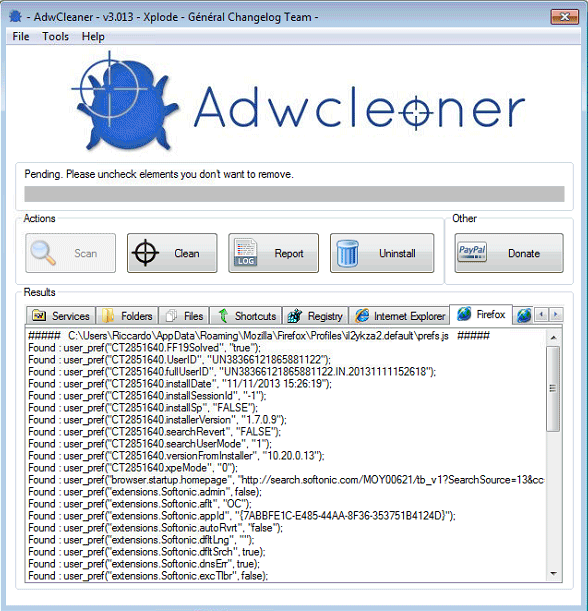Viewport: 588px width, 611px height.
Task: Click the Registry tab icon
Action: (x=295, y=316)
